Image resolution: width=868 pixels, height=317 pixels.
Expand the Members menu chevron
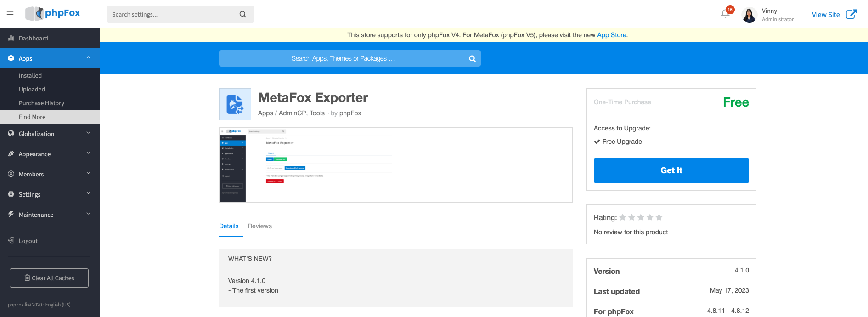tap(88, 173)
